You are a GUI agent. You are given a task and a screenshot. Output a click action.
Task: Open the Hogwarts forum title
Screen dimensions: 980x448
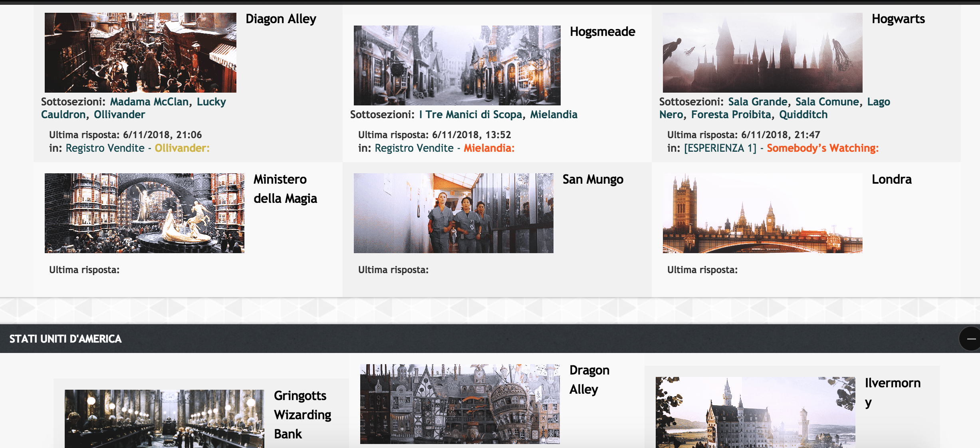(898, 19)
